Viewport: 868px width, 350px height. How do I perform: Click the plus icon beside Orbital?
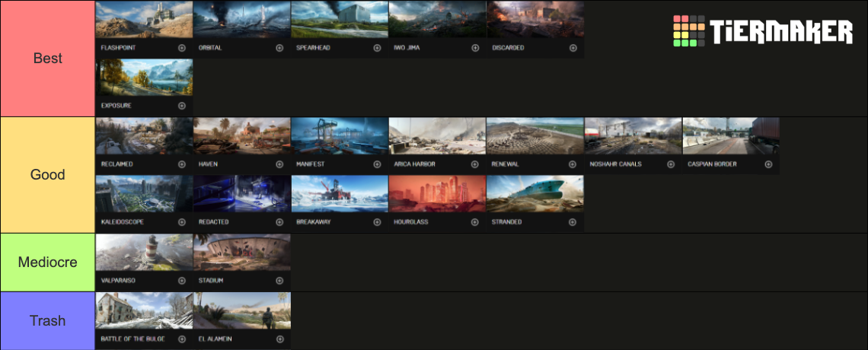(x=279, y=48)
